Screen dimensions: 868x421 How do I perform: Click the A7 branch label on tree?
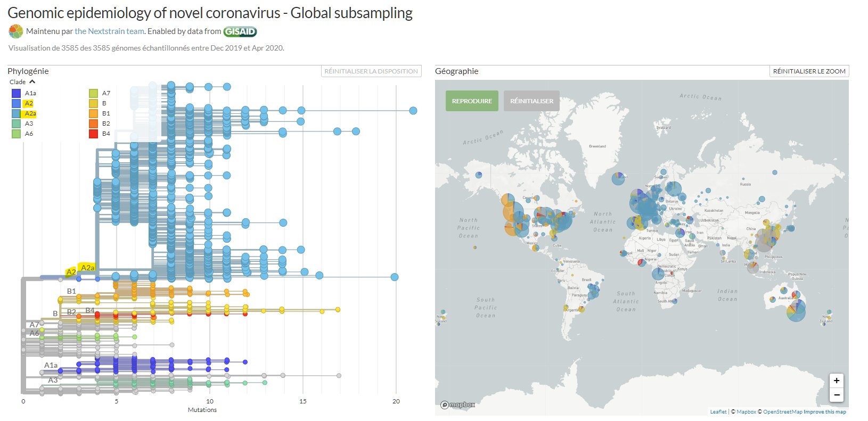[x=34, y=325]
